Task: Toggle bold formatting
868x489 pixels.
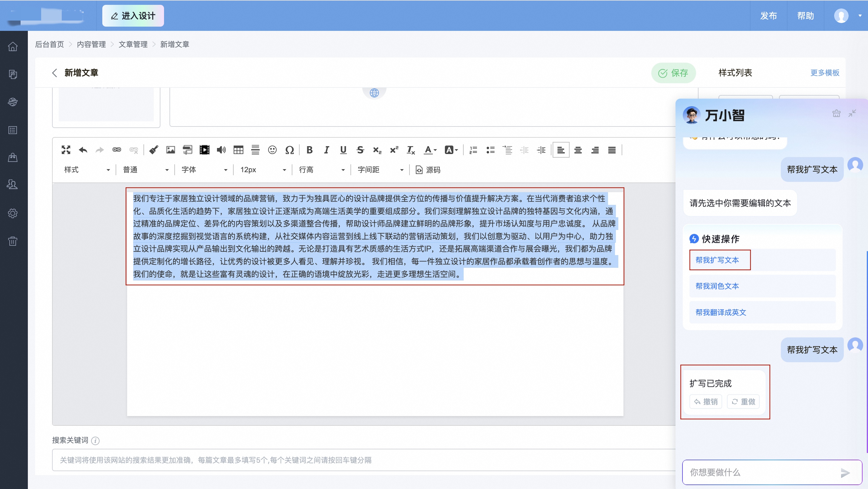Action: point(309,150)
